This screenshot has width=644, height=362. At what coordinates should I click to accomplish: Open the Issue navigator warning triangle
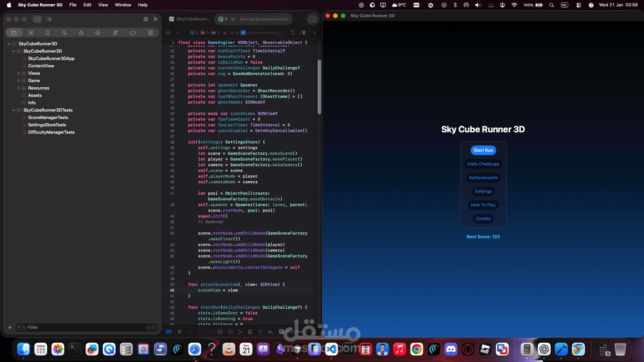click(x=81, y=33)
